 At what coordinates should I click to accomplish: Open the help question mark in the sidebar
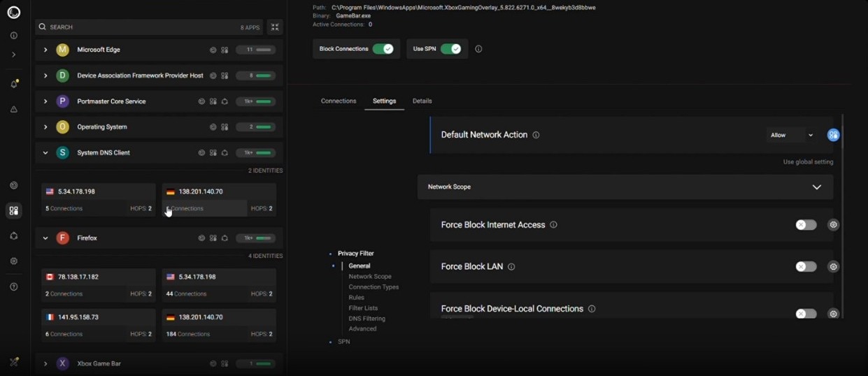pyautogui.click(x=14, y=287)
